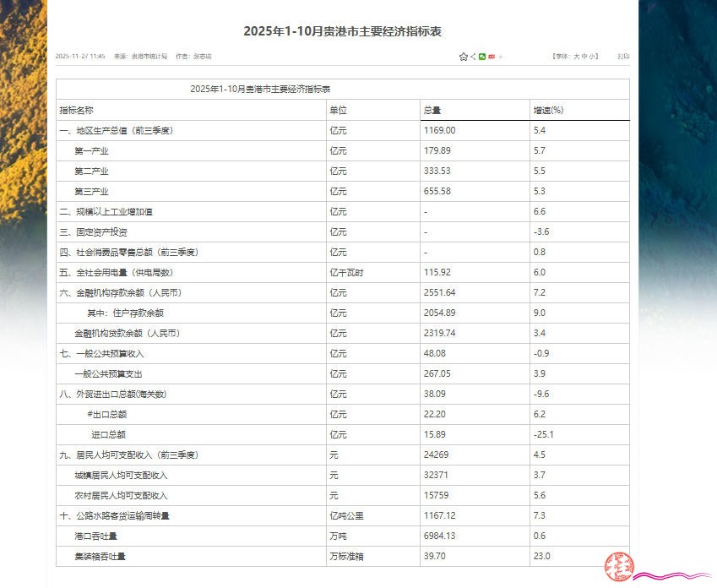
Task: Click the 港口吞吐量 total value 6984.13
Action: 439,536
